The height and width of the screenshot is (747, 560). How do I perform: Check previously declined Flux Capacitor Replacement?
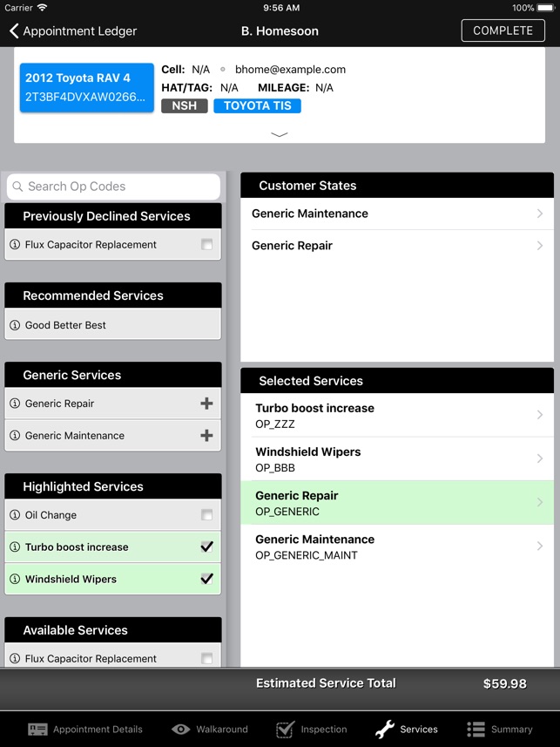206,244
